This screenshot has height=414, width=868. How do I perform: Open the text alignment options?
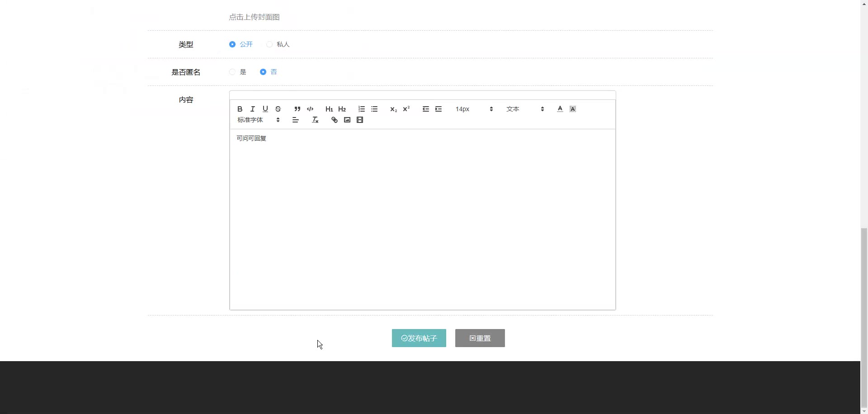pos(296,120)
